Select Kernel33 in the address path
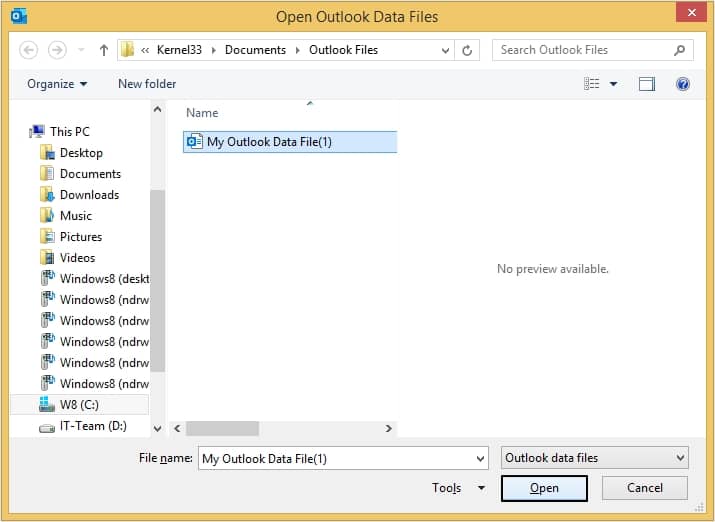This screenshot has width=715, height=522. click(x=179, y=50)
